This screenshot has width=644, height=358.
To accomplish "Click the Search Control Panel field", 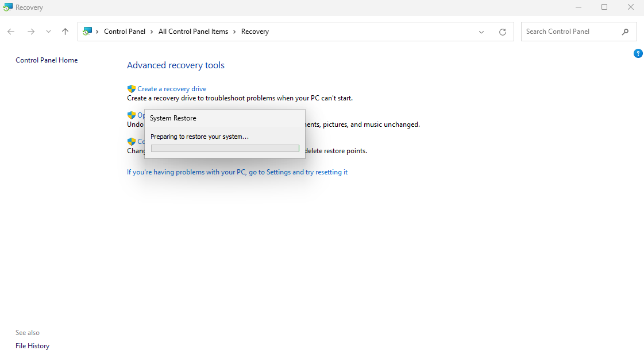I will [579, 32].
